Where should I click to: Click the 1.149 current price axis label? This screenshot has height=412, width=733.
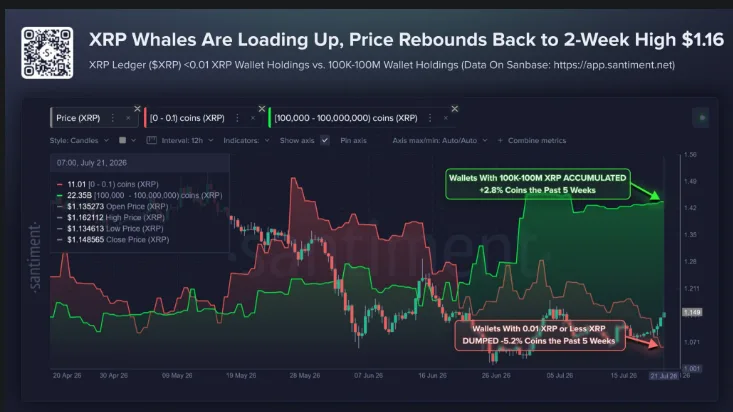tap(692, 312)
